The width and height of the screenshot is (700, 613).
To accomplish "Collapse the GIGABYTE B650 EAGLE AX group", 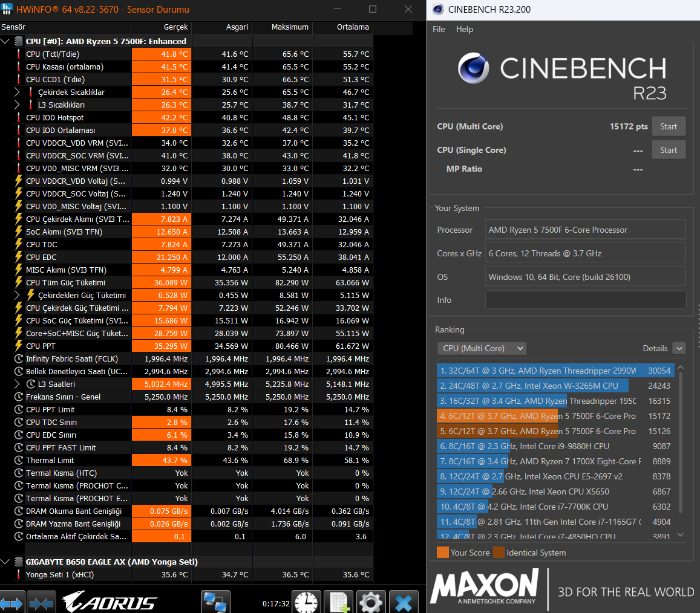I will pos(5,562).
